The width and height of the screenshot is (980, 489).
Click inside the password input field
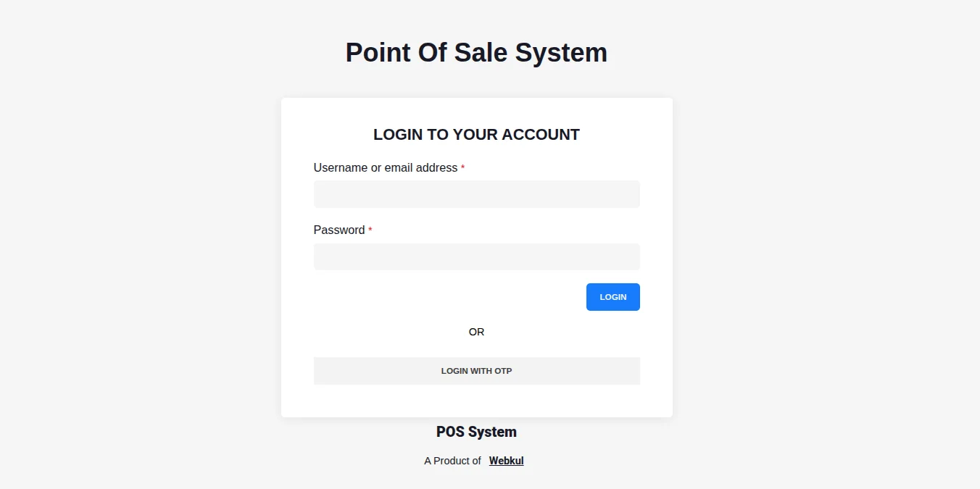click(476, 256)
